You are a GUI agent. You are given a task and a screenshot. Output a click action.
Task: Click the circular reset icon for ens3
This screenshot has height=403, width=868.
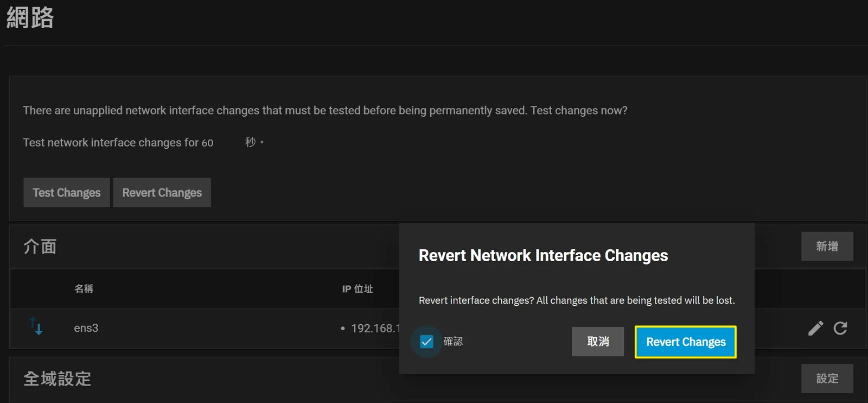840,328
